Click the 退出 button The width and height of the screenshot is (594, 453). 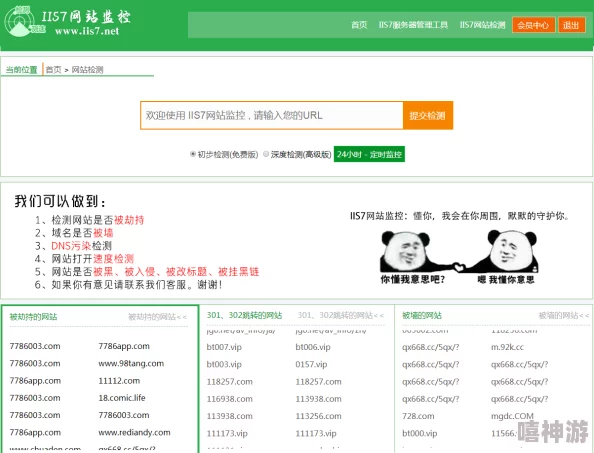571,25
